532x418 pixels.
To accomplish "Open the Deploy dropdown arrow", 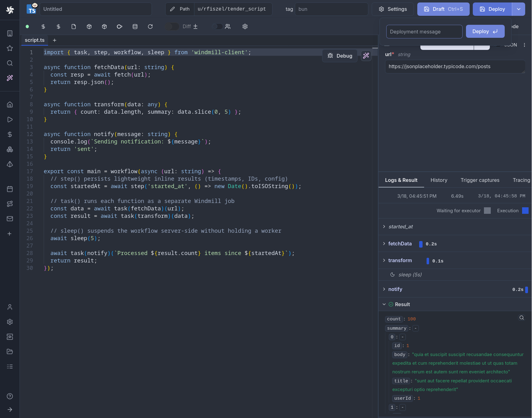I will (x=518, y=9).
